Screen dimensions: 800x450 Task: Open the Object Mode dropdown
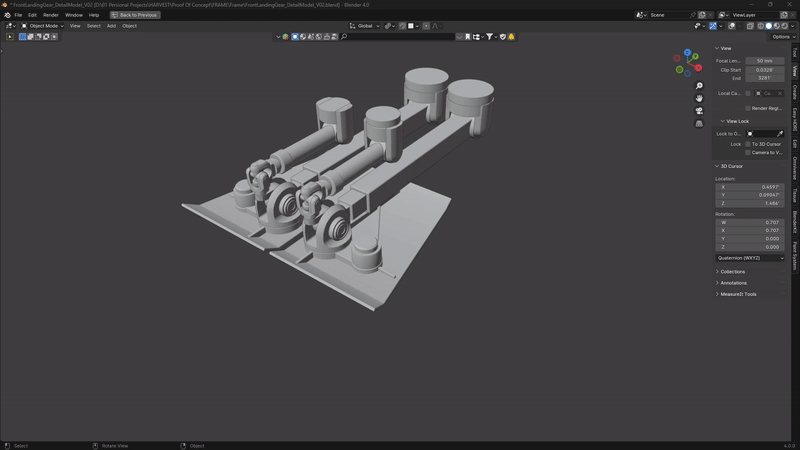click(x=42, y=26)
